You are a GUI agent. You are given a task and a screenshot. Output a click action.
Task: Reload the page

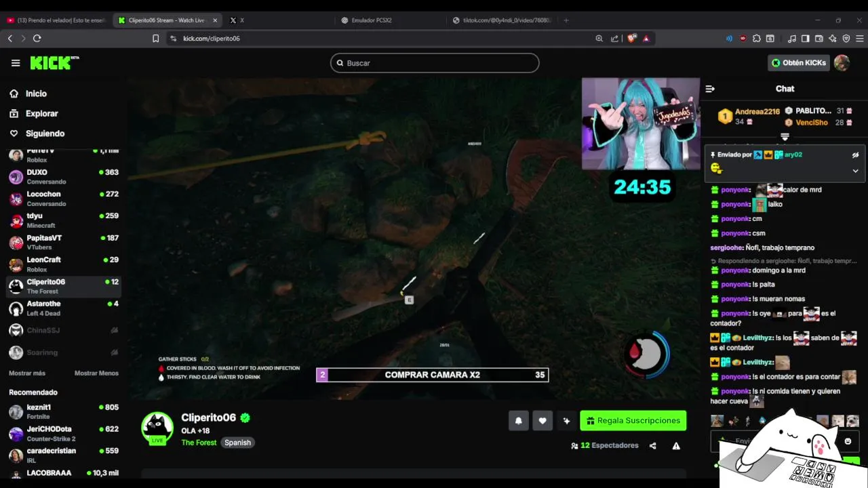37,39
